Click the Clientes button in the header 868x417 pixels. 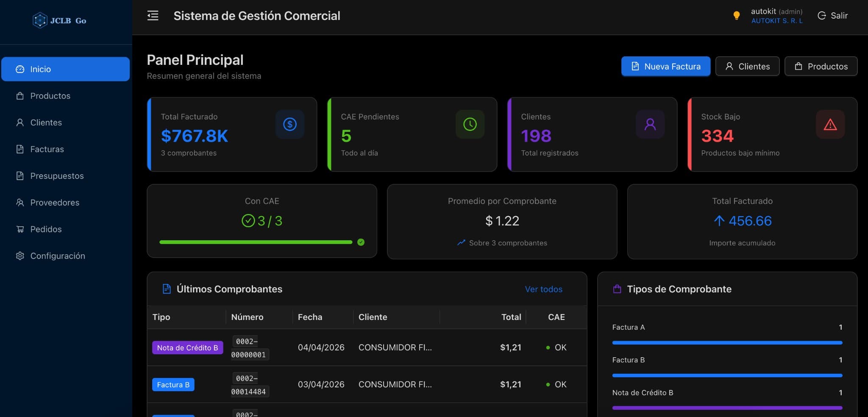747,67
